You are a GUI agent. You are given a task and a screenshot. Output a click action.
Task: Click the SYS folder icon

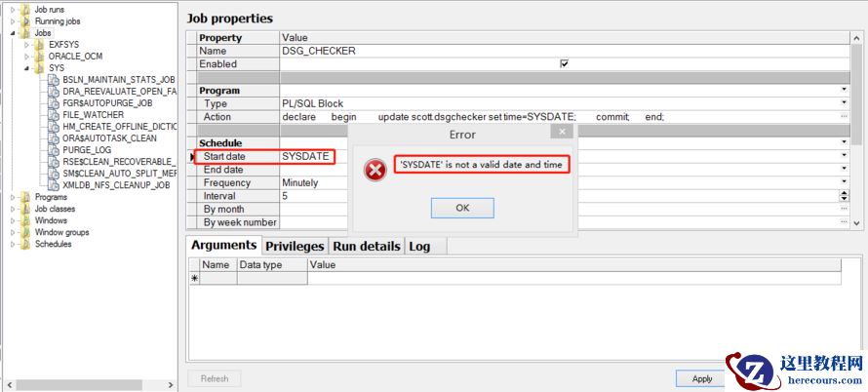pos(39,67)
